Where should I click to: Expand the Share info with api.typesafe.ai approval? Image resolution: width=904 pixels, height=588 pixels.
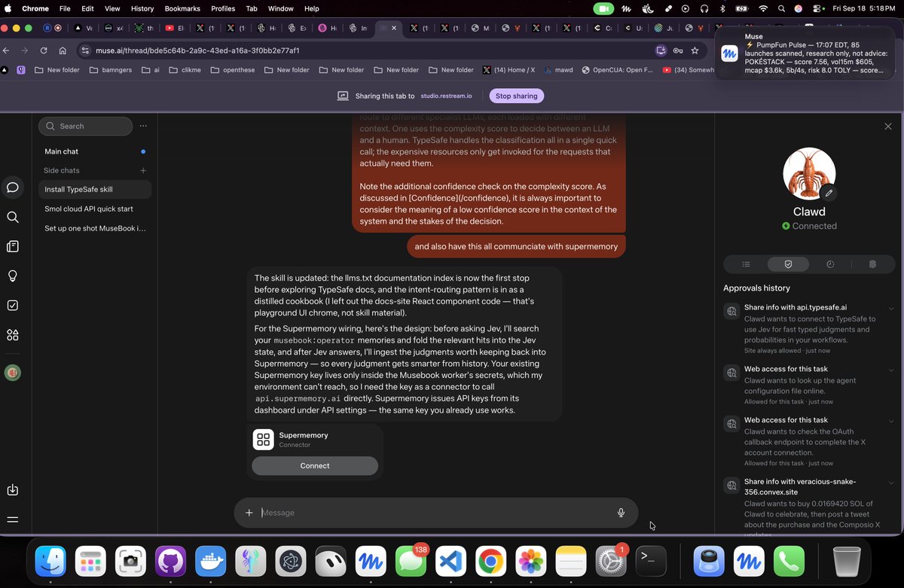click(x=891, y=308)
